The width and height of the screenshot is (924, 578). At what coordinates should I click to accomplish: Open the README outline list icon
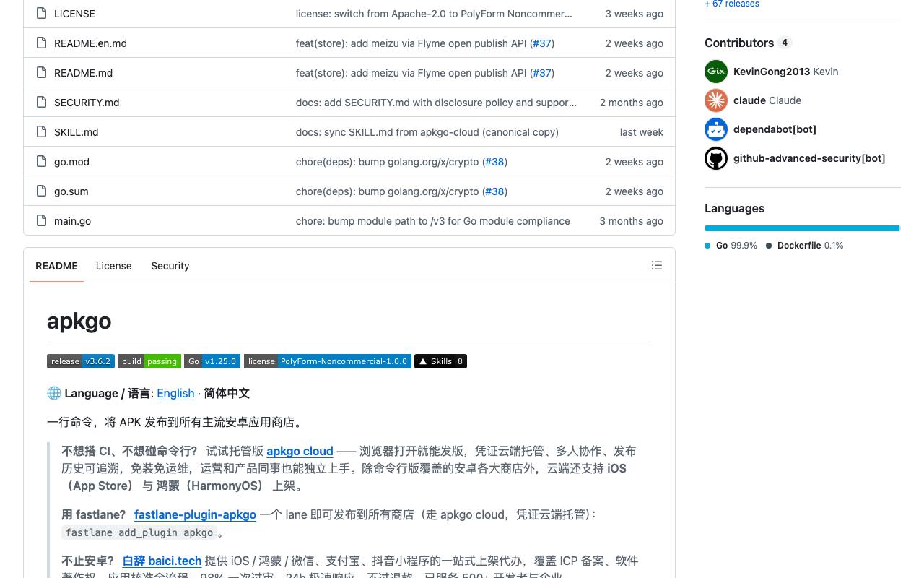[x=656, y=266]
